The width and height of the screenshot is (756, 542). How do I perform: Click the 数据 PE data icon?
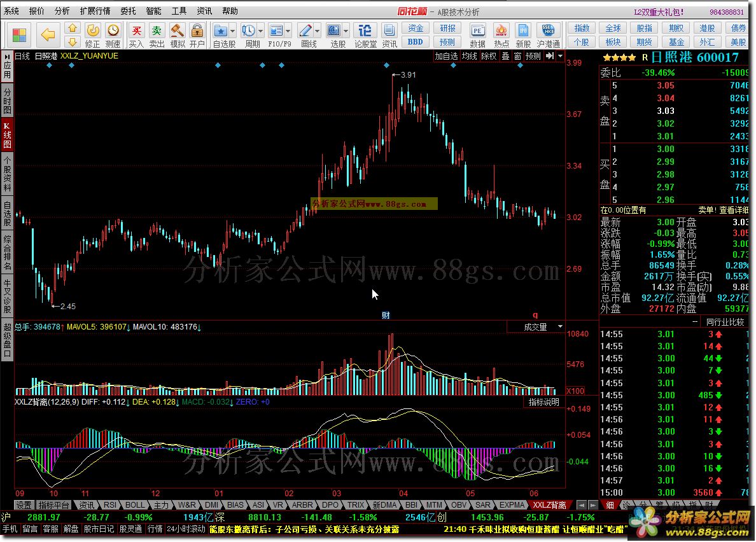click(x=477, y=31)
